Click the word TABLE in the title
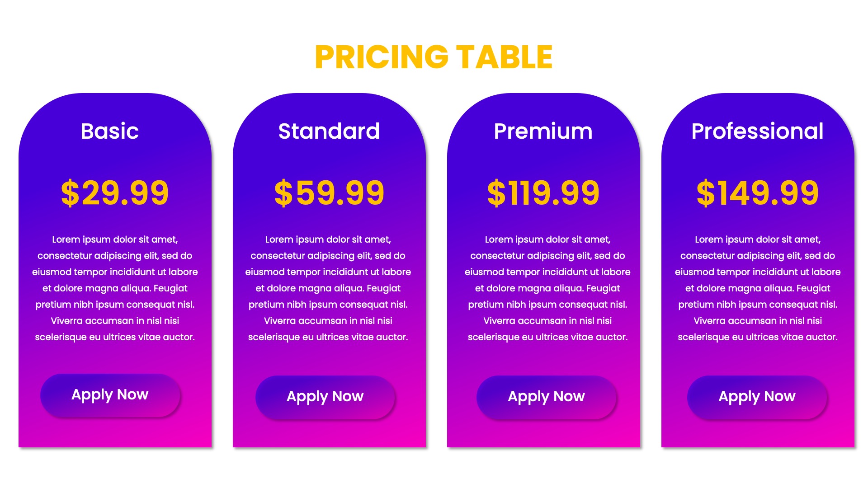This screenshot has height=488, width=868. (504, 57)
